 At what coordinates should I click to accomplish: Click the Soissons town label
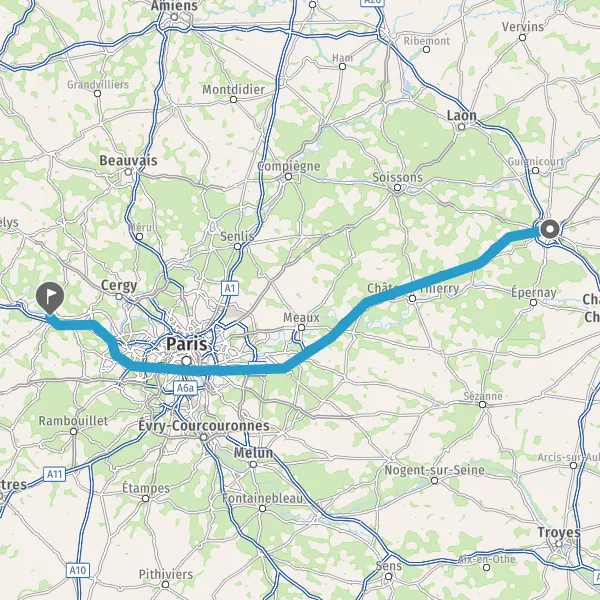(398, 178)
